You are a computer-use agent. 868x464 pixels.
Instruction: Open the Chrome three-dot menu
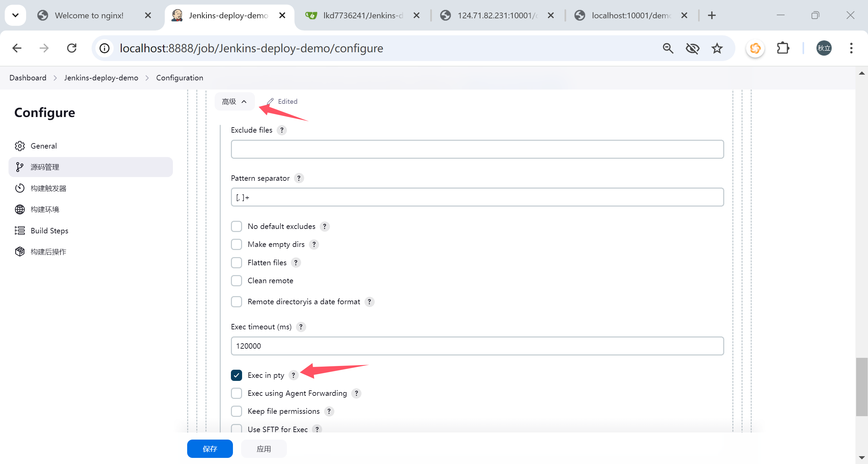[x=851, y=48]
